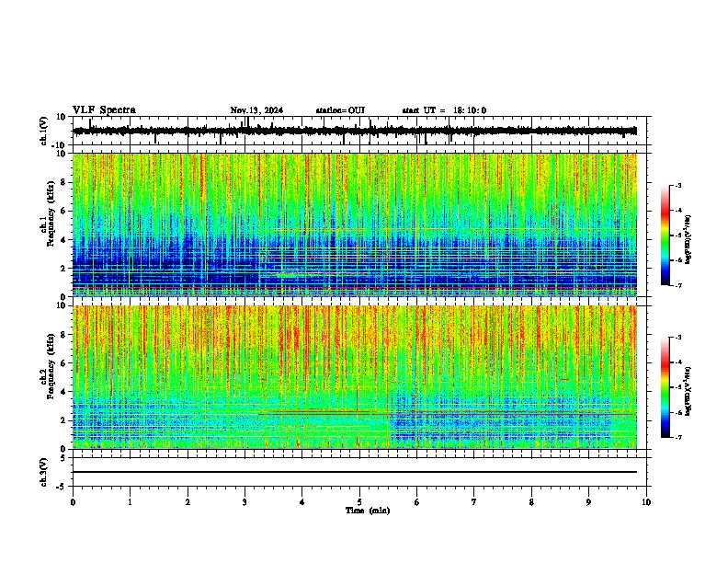Click the "ch.2 Frequency (kHz)" axis label

(48, 366)
